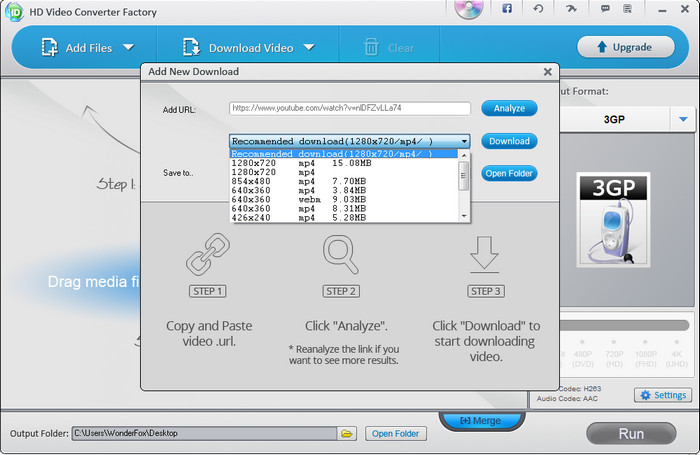700x455 pixels.
Task: Click the chain link Step 1 icon
Action: click(208, 254)
